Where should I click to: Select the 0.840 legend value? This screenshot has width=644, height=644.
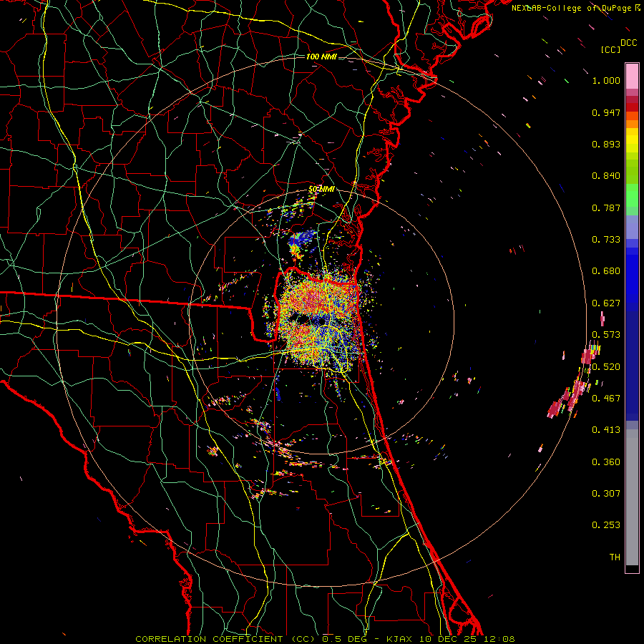tap(606, 176)
